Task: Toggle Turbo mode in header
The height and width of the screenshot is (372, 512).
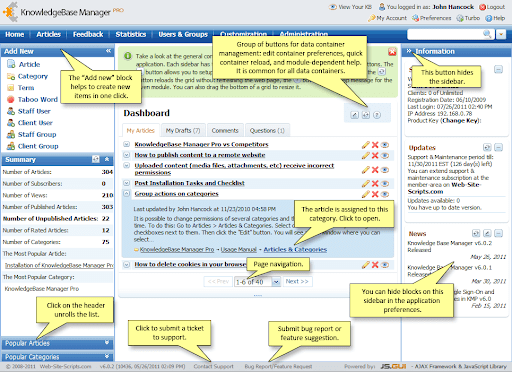Action: [x=468, y=18]
